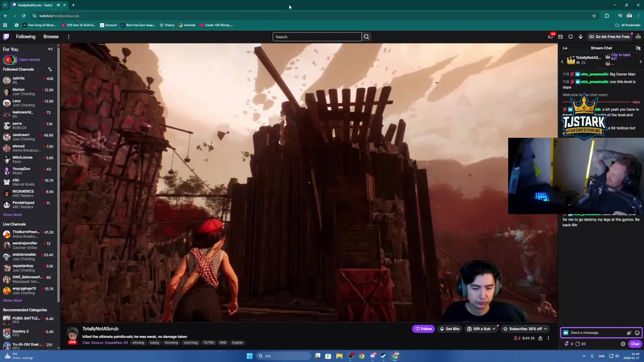
Task: Focus the Twitch search field
Action: (317, 37)
